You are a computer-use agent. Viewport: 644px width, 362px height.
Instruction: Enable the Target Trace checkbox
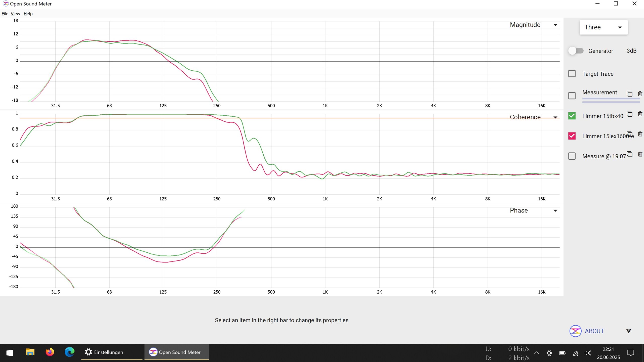572,74
